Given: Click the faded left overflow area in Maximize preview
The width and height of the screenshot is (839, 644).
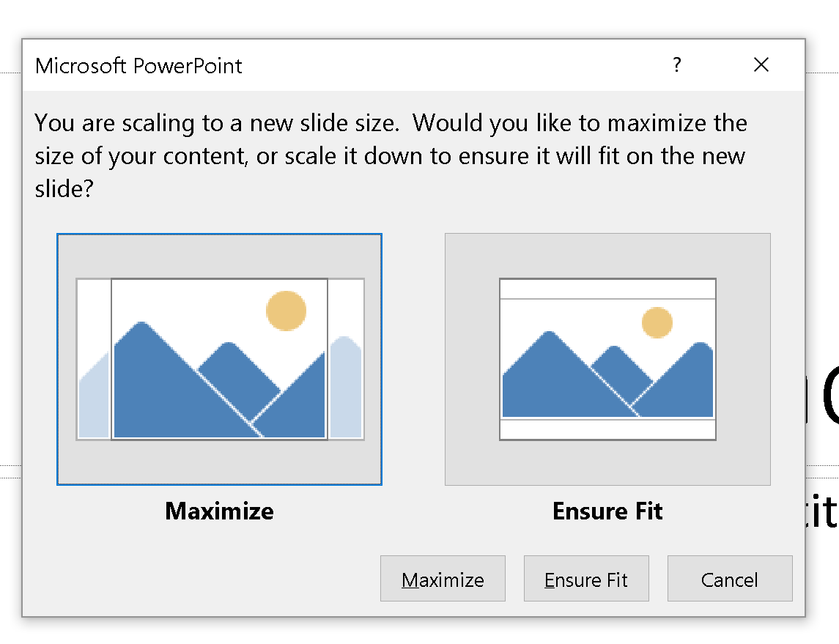Looking at the screenshot, I should pos(95,396).
